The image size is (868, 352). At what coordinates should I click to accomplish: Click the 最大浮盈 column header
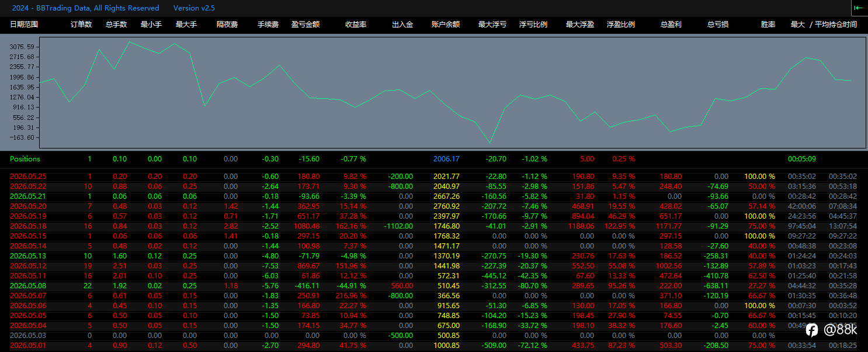tap(580, 25)
